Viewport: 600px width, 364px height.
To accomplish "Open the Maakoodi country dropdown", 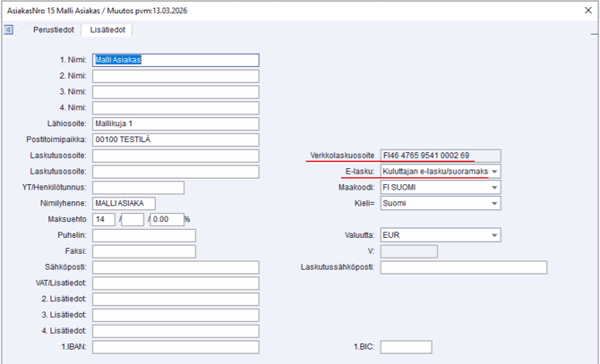I will pyautogui.click(x=495, y=187).
